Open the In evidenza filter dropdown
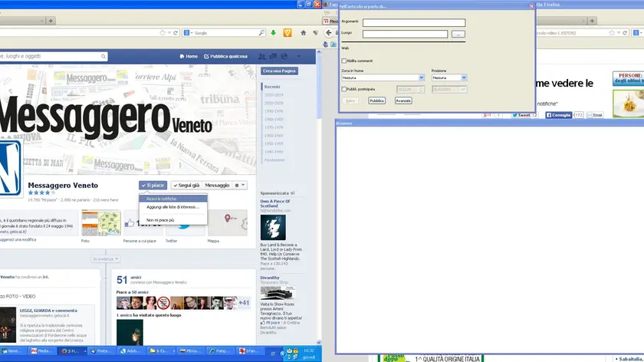Screen dimensions: 644x362 tap(106, 259)
